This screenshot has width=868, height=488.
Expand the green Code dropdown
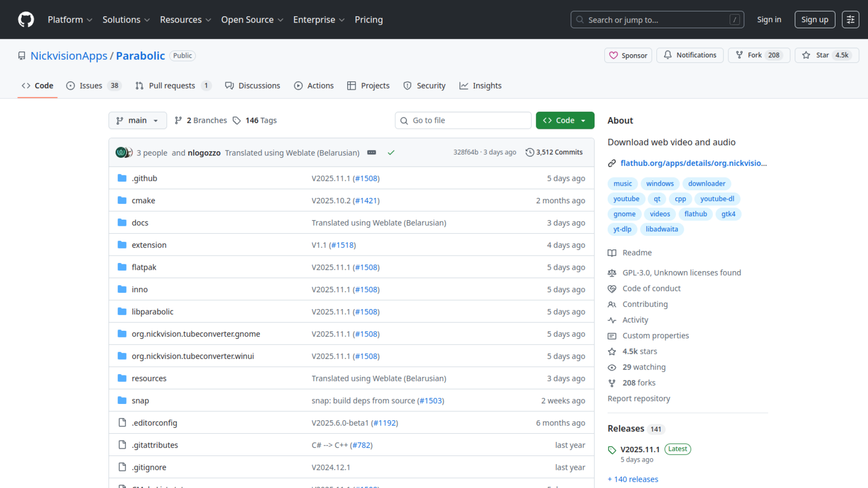(x=565, y=121)
